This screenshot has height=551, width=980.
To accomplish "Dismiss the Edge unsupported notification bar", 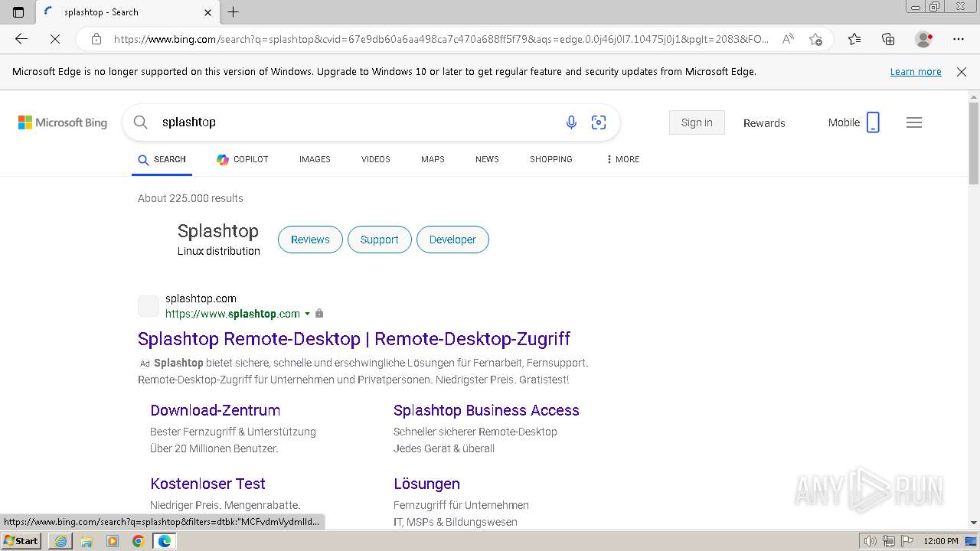I will pyautogui.click(x=962, y=72).
